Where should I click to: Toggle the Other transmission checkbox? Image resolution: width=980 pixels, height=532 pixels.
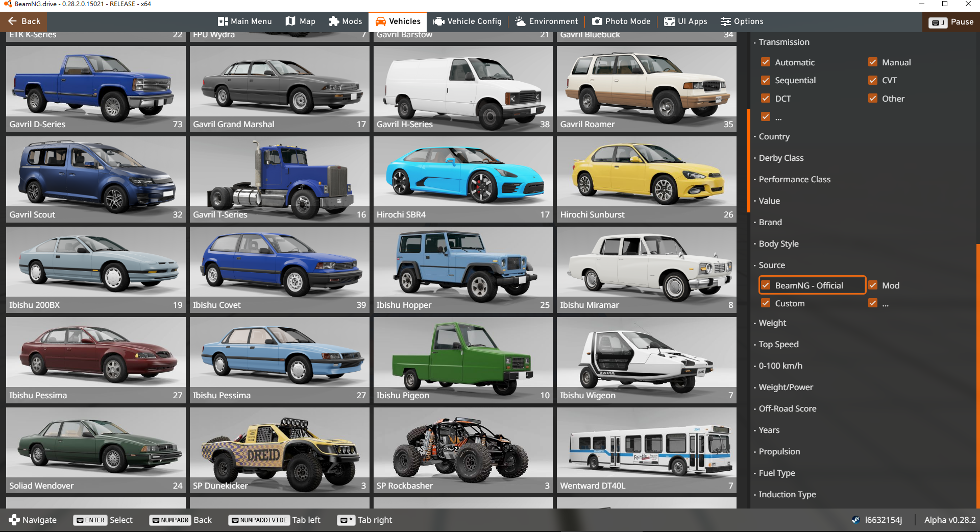[873, 99]
